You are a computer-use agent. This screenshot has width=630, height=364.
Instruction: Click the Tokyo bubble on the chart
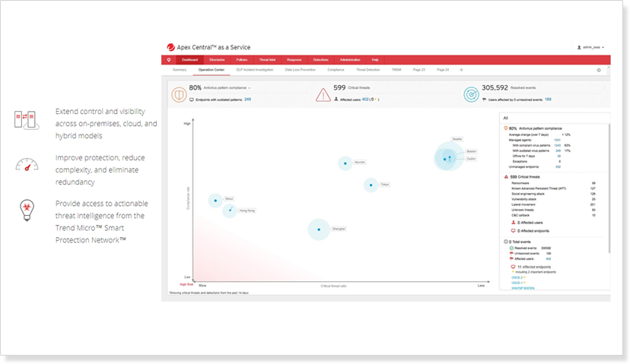pyautogui.click(x=371, y=185)
